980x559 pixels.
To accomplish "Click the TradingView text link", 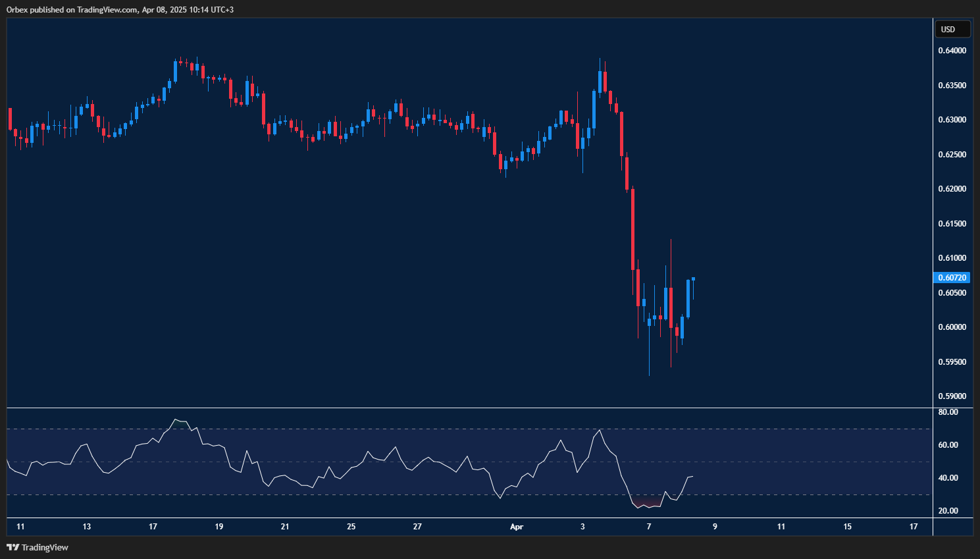I will click(43, 547).
